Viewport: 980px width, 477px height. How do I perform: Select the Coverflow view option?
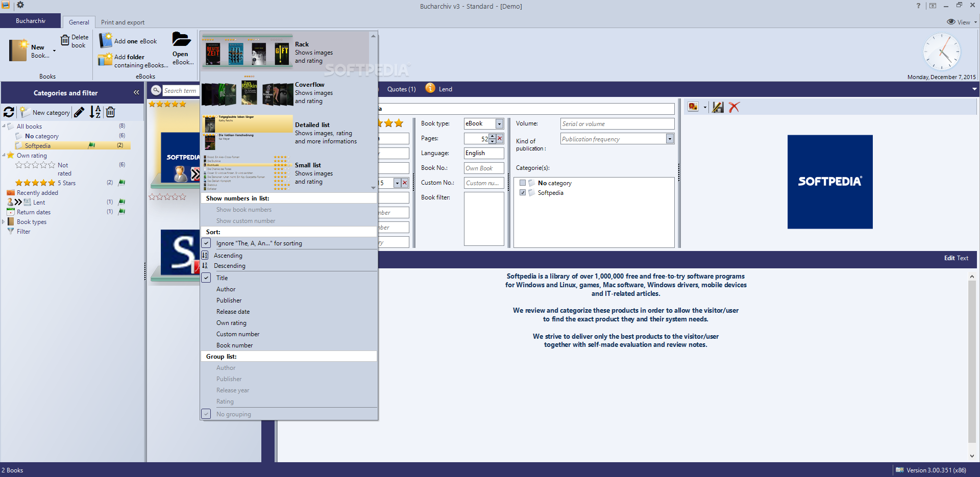[285, 92]
